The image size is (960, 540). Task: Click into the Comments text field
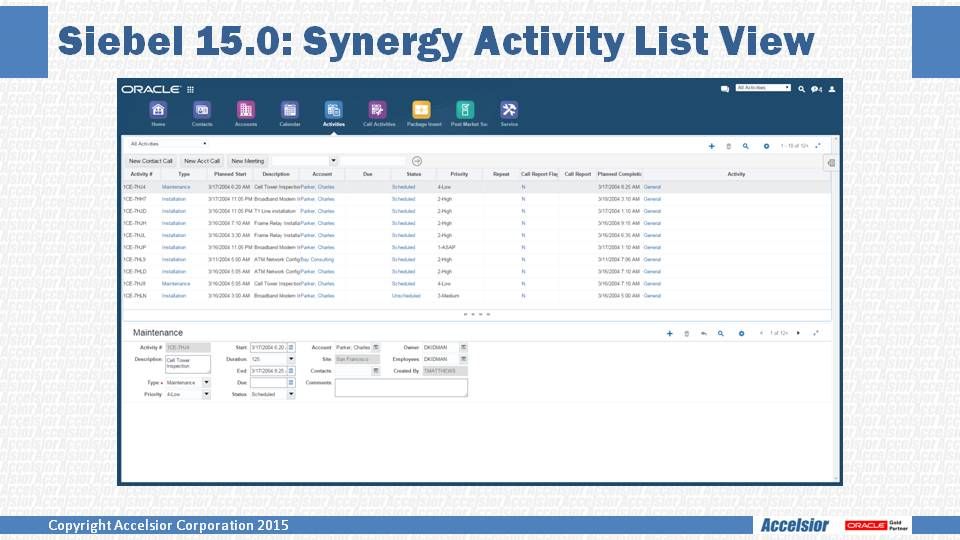(x=401, y=388)
